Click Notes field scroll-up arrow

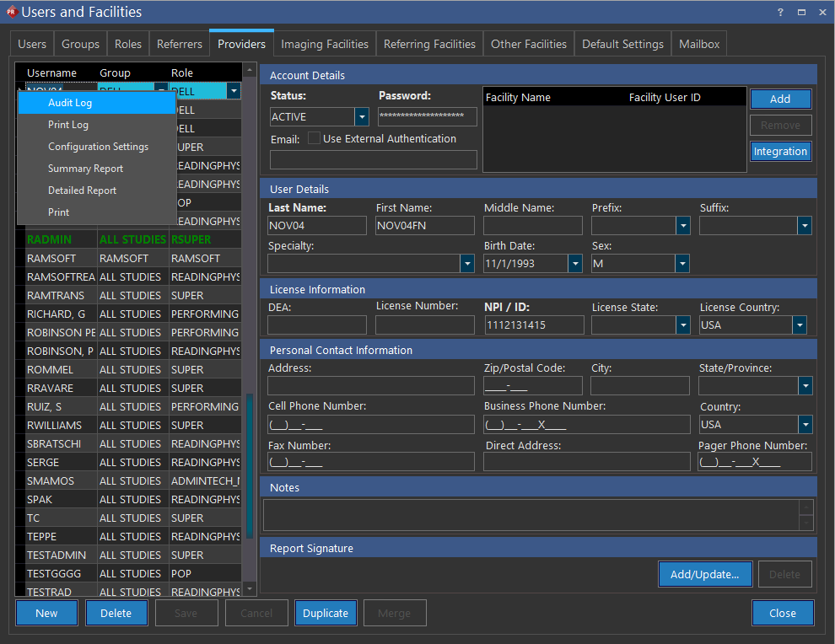tap(806, 507)
